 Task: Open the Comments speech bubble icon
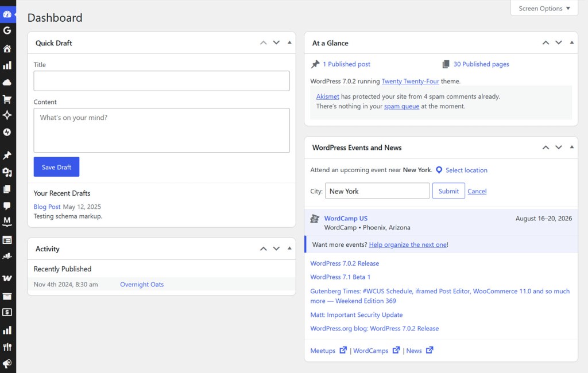click(x=7, y=206)
